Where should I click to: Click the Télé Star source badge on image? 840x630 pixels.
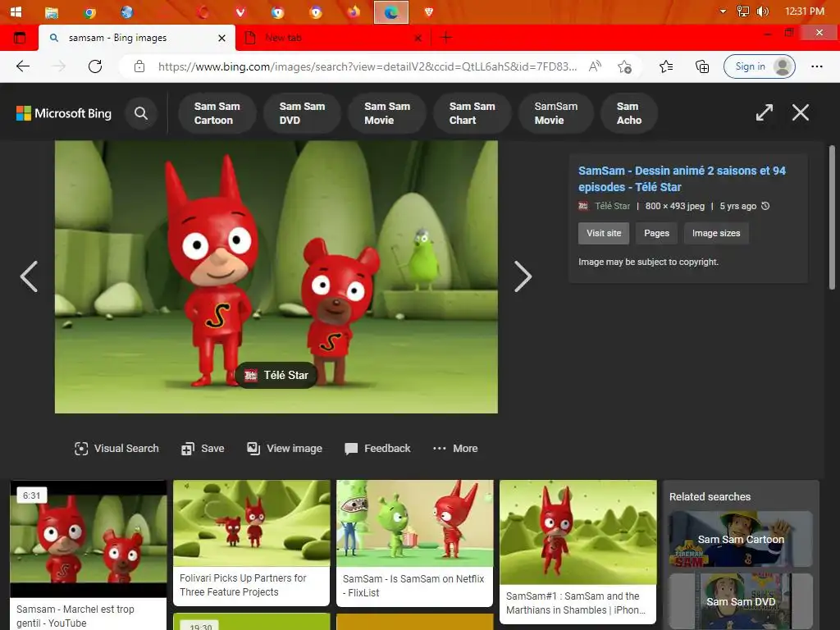click(276, 375)
